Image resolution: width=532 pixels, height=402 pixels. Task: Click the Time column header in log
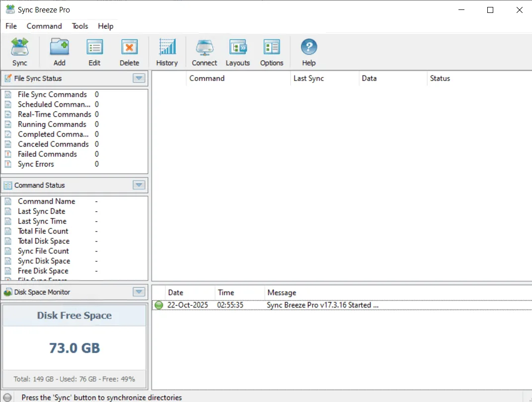[x=239, y=293]
